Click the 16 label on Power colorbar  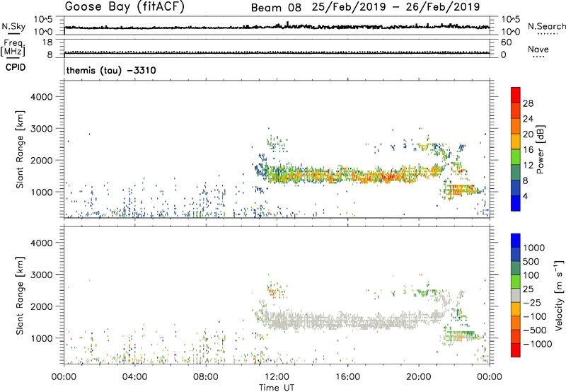click(528, 150)
